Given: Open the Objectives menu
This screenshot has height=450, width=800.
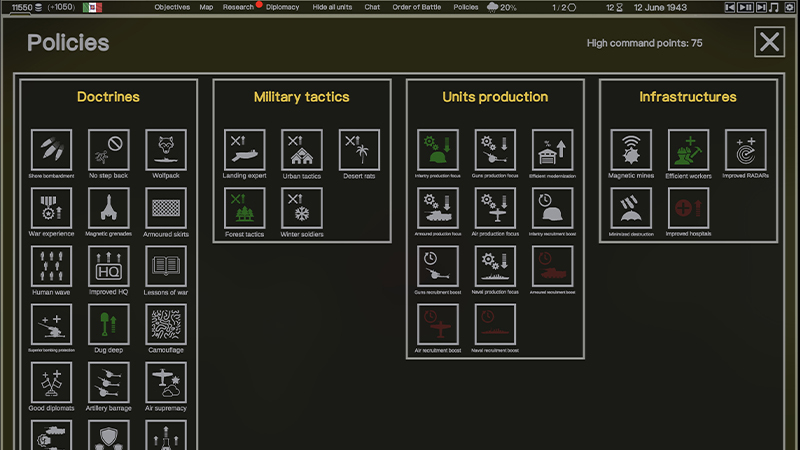Looking at the screenshot, I should tap(172, 7).
